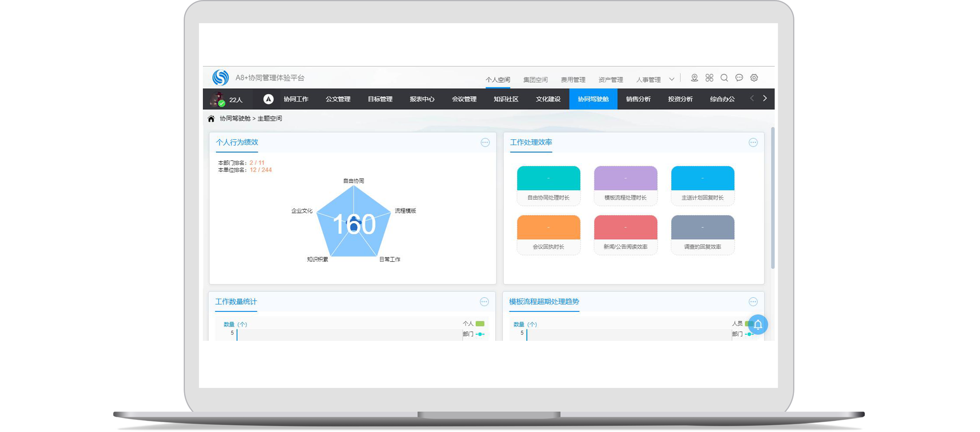
Task: Click the search magnifier icon in header
Action: 724,78
